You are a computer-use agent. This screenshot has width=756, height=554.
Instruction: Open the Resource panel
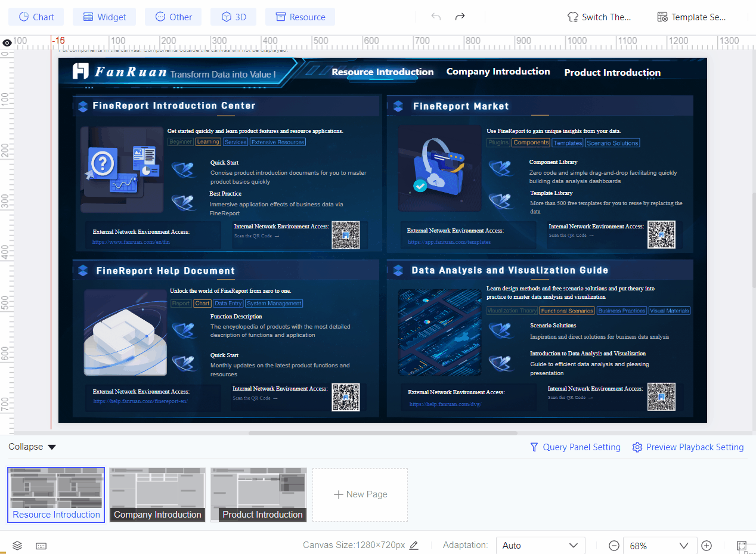coord(300,17)
